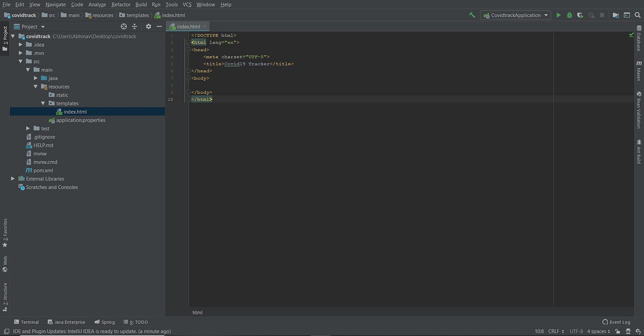Run CovidtrackApplication using green play icon
Viewport: 644px width, 336px height.
tap(558, 15)
